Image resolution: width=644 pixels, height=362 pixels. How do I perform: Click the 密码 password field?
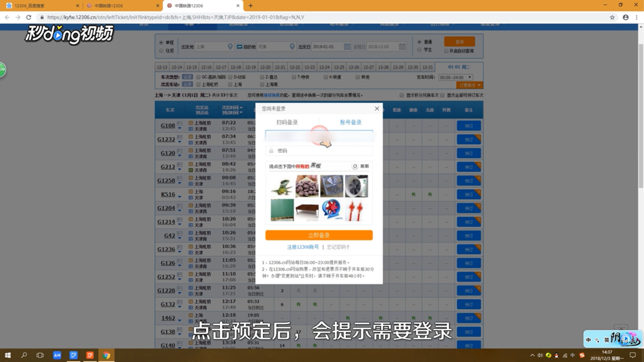pyautogui.click(x=319, y=150)
